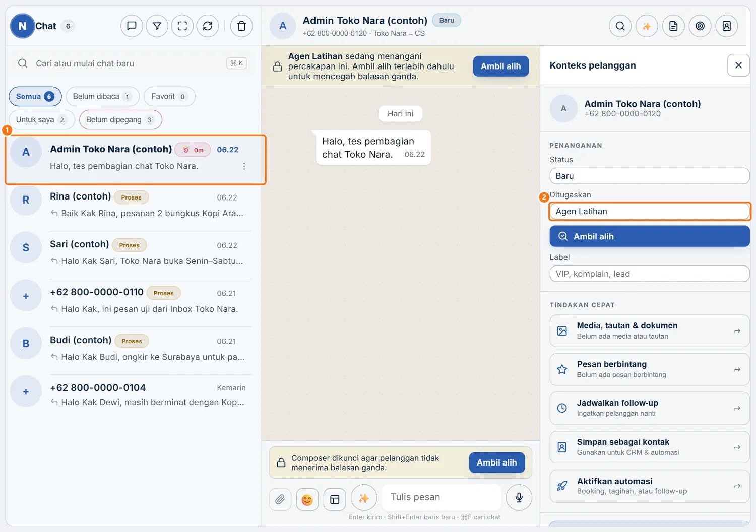Select the Belum dibaca filter tab

tap(102, 96)
